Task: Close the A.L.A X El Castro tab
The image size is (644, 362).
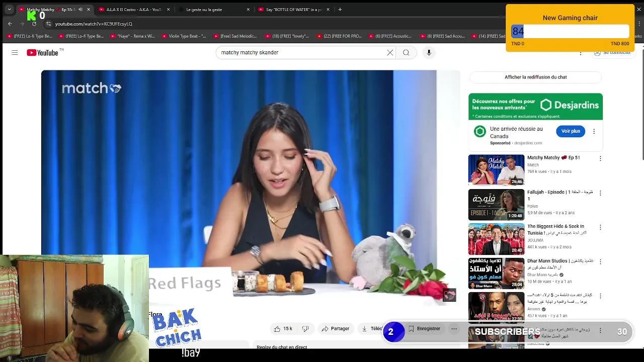Action: coord(168,10)
